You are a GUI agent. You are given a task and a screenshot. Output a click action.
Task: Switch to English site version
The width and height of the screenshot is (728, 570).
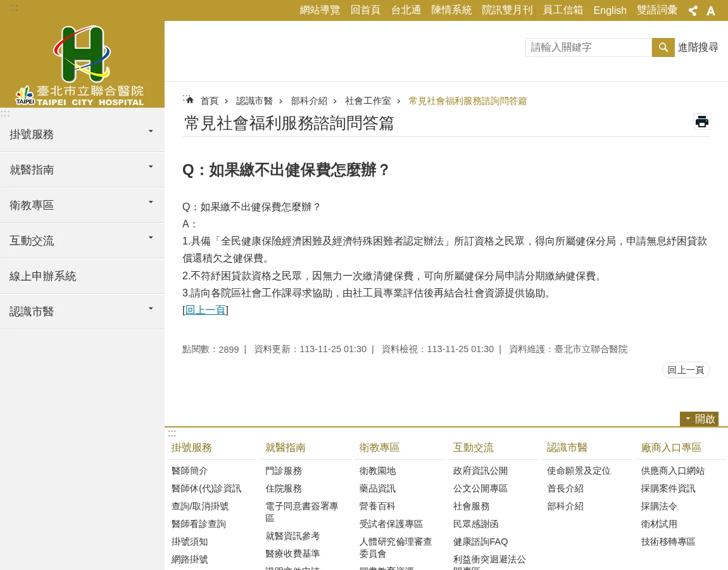[x=610, y=10]
